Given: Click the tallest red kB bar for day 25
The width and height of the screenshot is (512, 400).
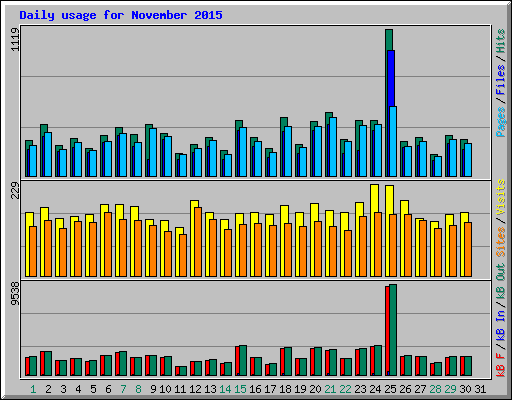Looking at the screenshot, I should point(387,331).
